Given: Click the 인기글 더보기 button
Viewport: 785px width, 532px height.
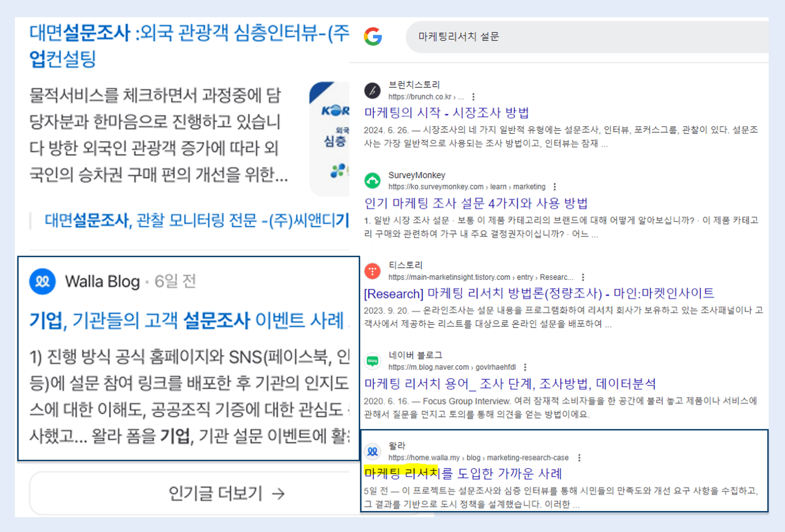Looking at the screenshot, I should pos(226,493).
